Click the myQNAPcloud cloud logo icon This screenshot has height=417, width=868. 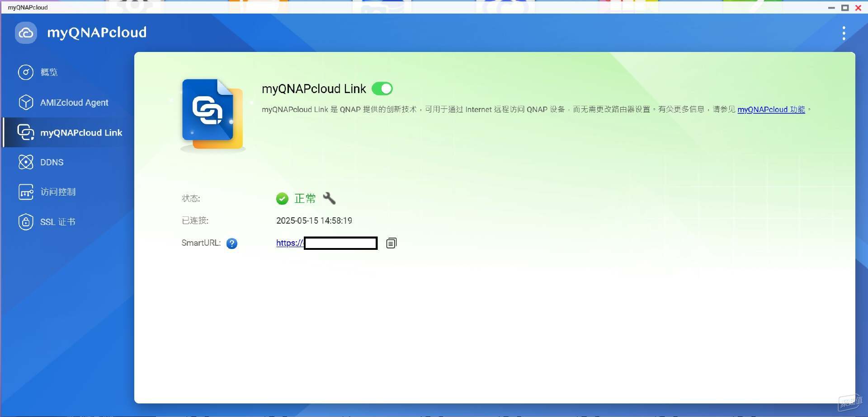26,33
